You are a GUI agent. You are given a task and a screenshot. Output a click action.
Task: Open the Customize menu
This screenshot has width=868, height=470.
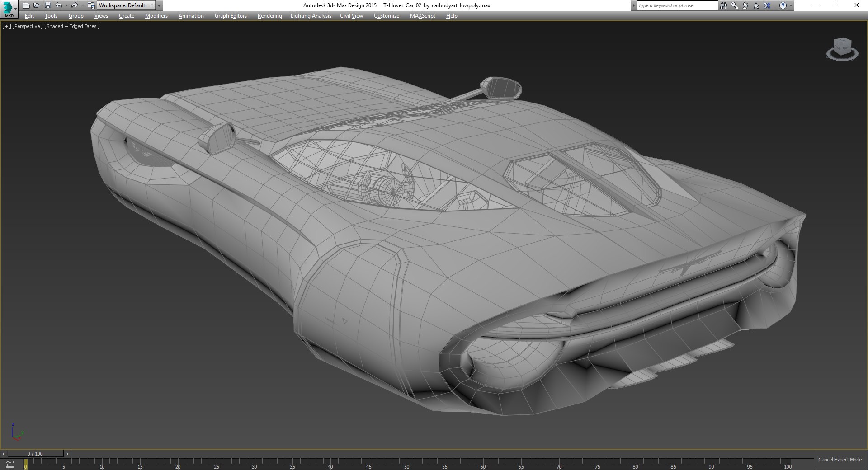[386, 16]
